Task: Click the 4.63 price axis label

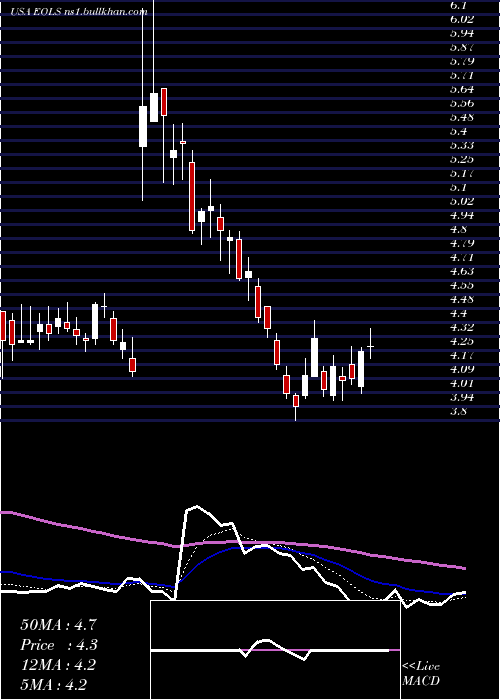Action: click(462, 271)
